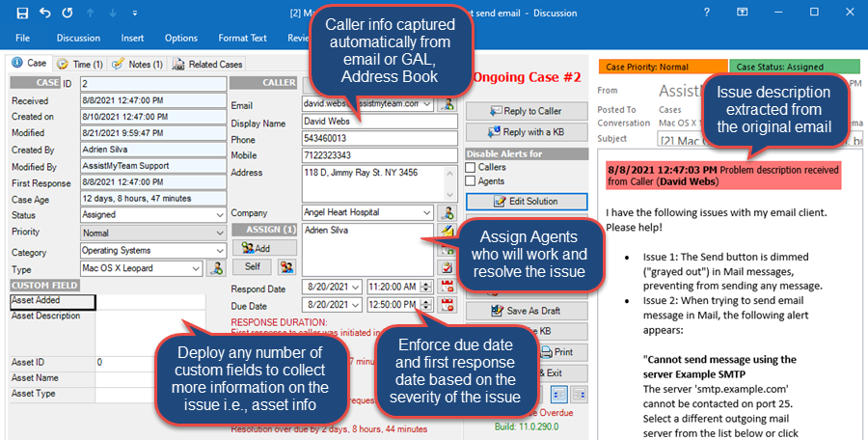868x440 pixels.
Task: Open the Related Cases tab
Action: [208, 64]
